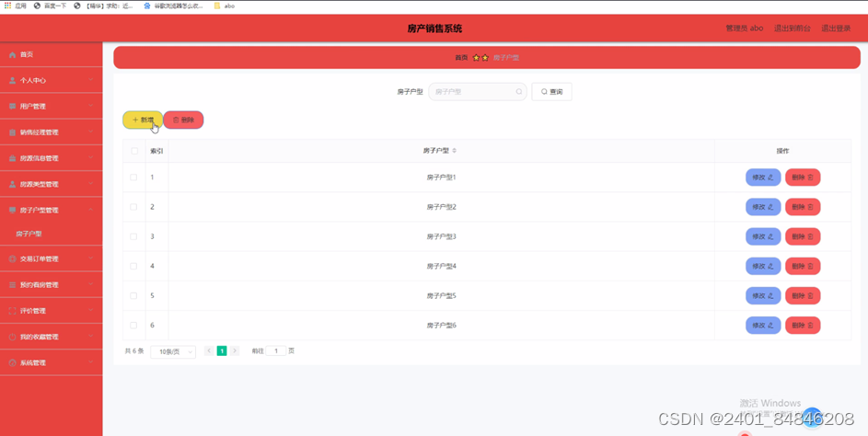Screen dimensions: 868x436
Task: Toggle the select-all checkbox in table header
Action: click(134, 151)
